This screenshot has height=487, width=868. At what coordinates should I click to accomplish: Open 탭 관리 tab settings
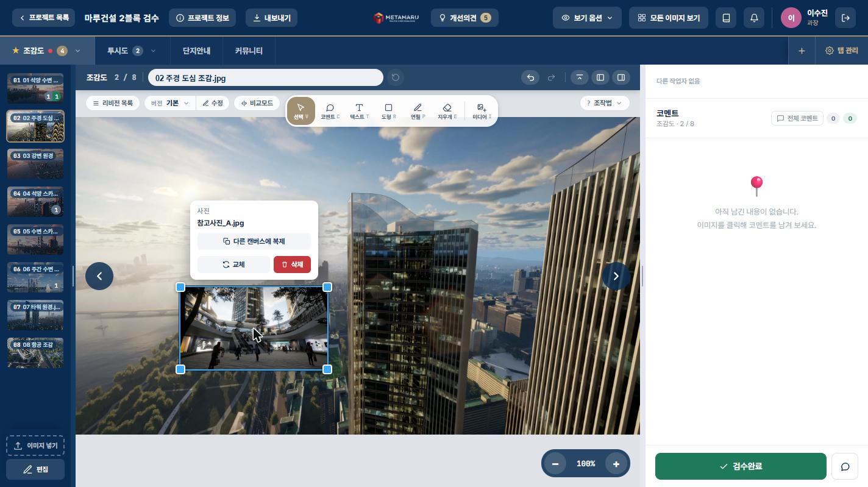[x=842, y=51]
